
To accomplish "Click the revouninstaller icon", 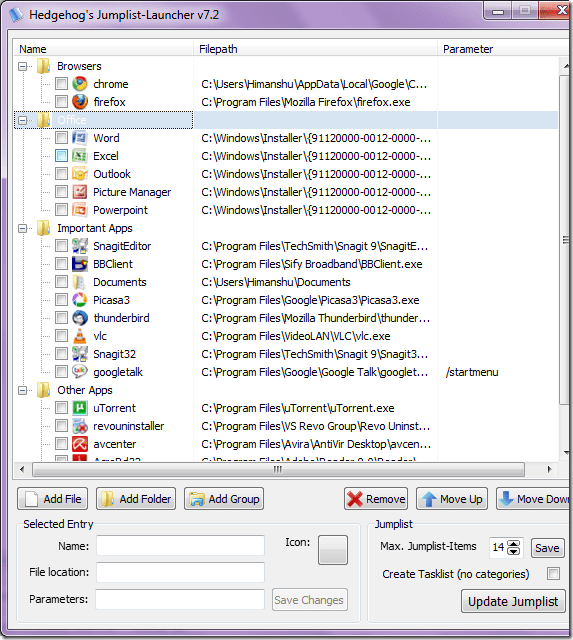I will [x=80, y=426].
